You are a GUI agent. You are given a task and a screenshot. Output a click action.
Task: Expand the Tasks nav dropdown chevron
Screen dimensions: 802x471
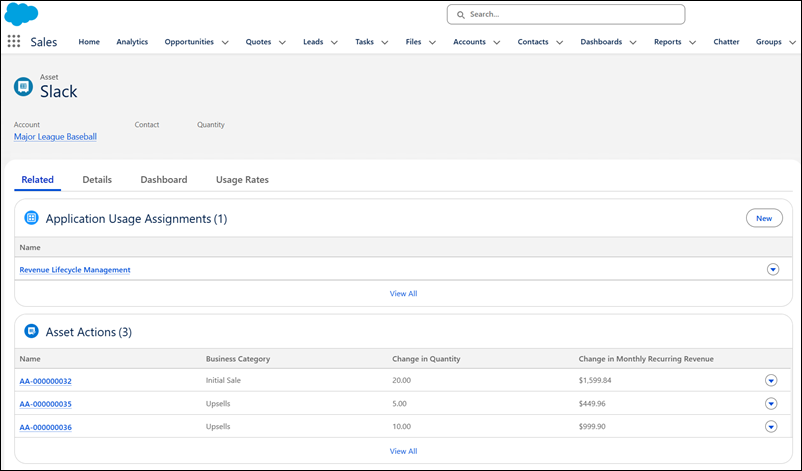point(385,42)
